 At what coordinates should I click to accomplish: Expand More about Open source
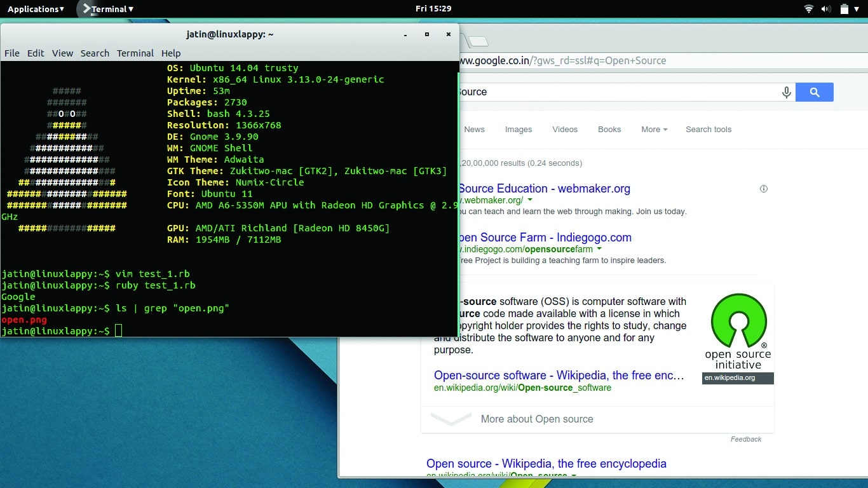[536, 419]
